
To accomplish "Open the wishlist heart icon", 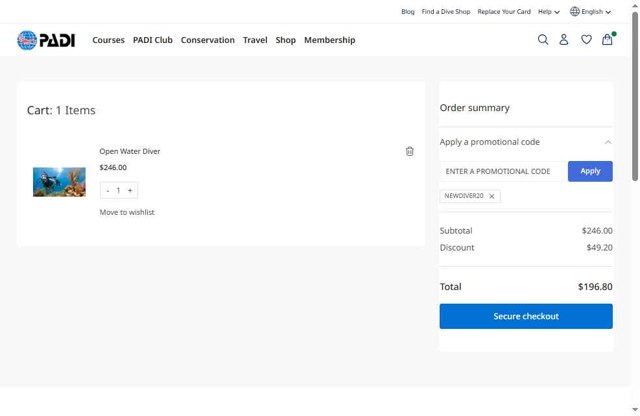I will pyautogui.click(x=586, y=40).
